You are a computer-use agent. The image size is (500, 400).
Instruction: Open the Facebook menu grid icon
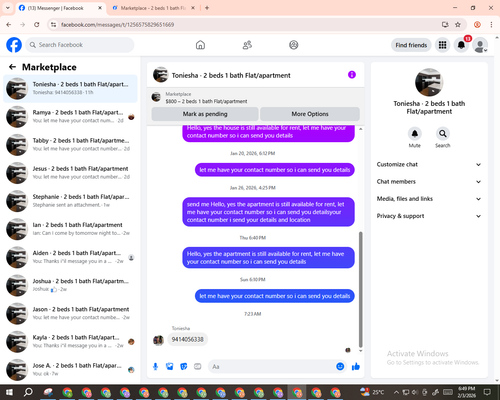[x=442, y=45]
